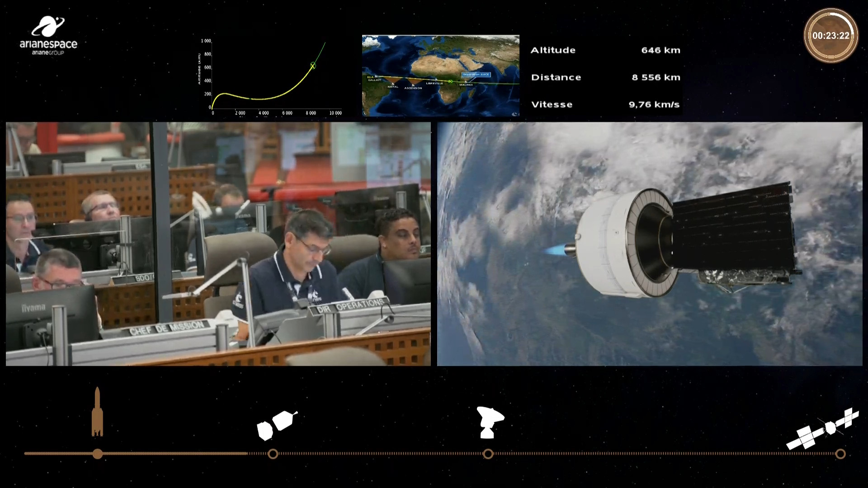Click the antenna acquisition timeline marker
868x488 pixels.
coord(488,454)
